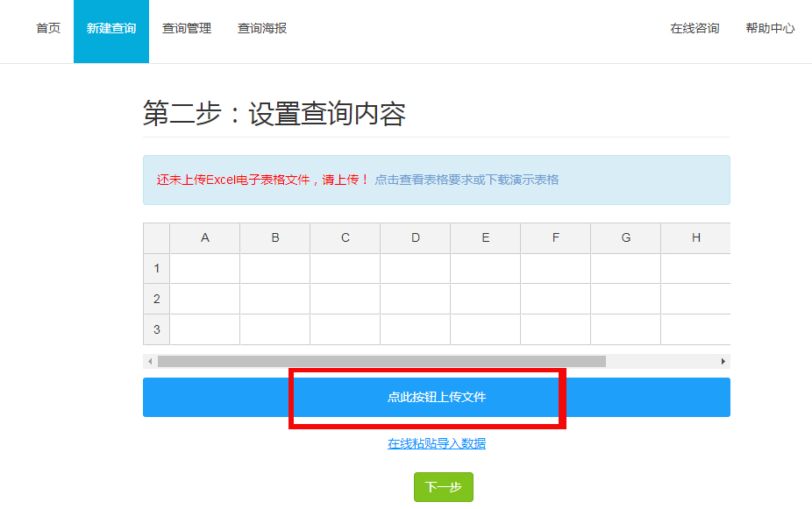The image size is (812, 509).
Task: Select column header G
Action: (x=625, y=238)
